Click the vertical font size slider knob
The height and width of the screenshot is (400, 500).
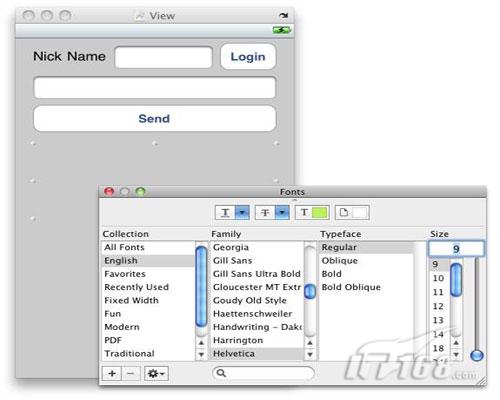tap(477, 355)
